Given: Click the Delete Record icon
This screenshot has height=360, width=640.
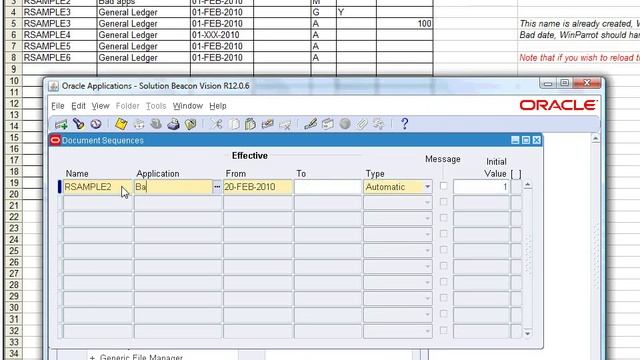Looking at the screenshot, I should 285,124.
